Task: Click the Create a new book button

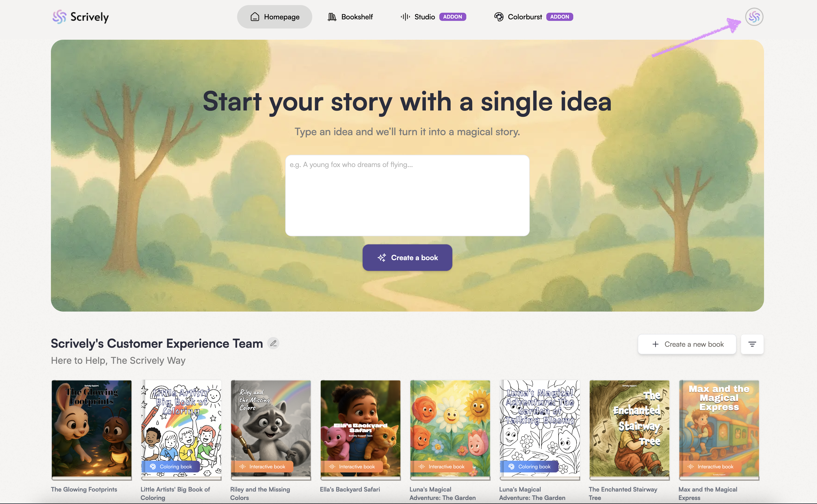Action: tap(687, 344)
